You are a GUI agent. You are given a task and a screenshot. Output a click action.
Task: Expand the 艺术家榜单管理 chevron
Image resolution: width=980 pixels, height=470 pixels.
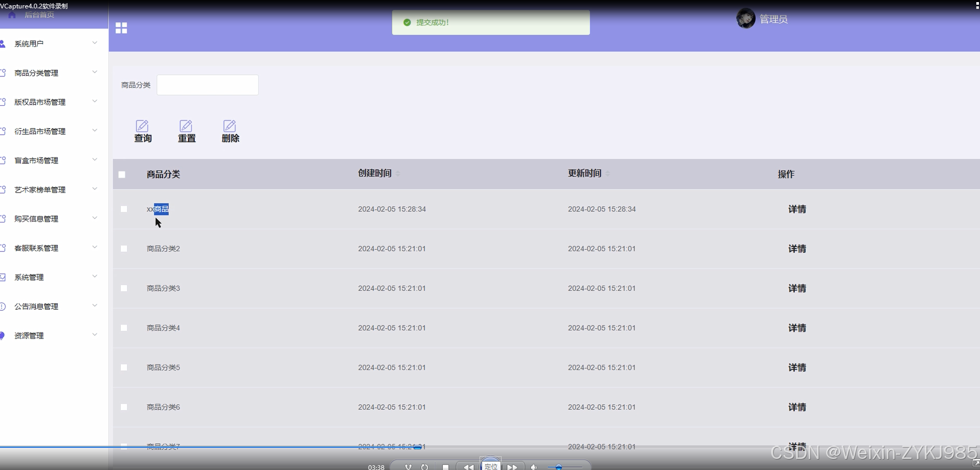tap(95, 189)
